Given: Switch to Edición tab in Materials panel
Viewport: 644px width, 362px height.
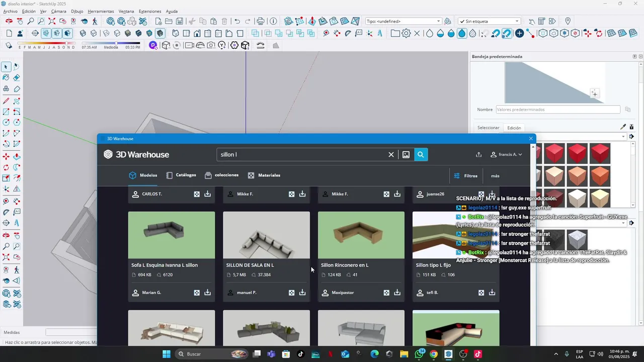Looking at the screenshot, I should [514, 128].
